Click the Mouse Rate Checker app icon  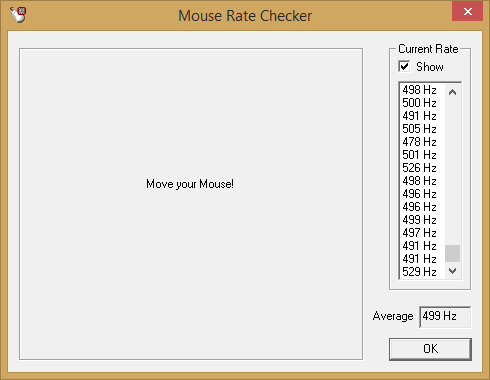18,15
